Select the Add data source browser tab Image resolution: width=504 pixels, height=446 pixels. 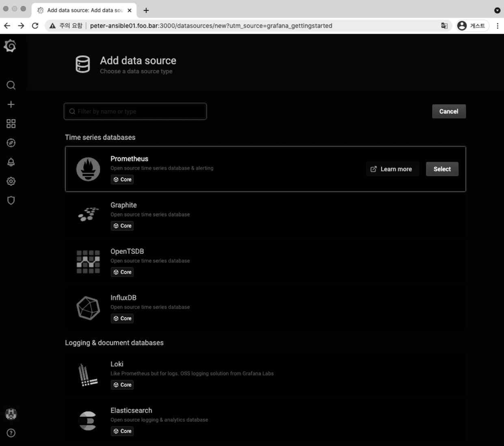pyautogui.click(x=85, y=10)
